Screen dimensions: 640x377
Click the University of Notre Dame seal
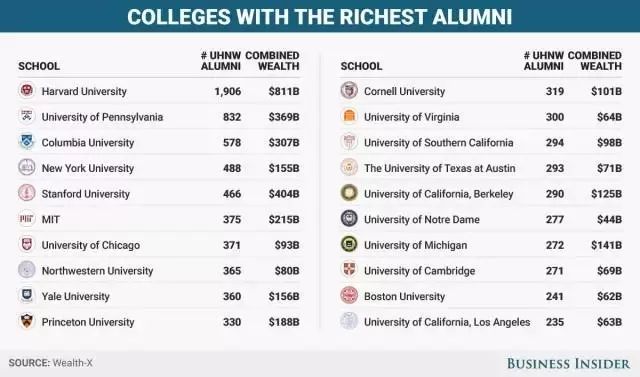pos(349,219)
